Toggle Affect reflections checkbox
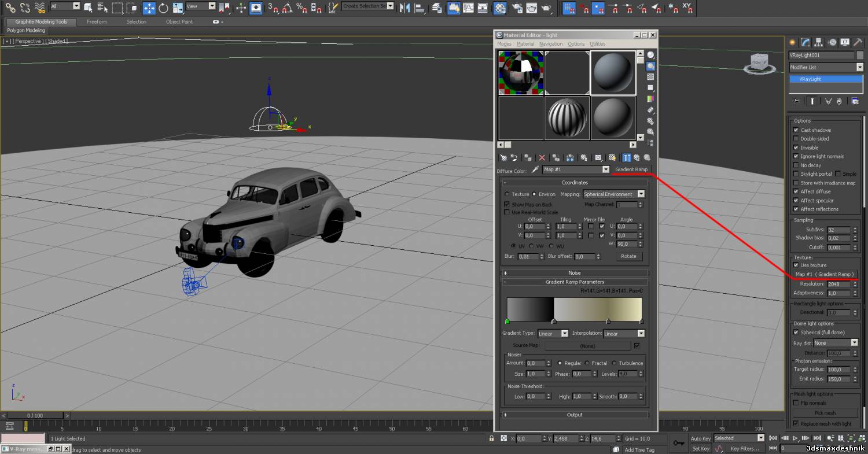Viewport: 868px width, 454px height. pyautogui.click(x=796, y=209)
